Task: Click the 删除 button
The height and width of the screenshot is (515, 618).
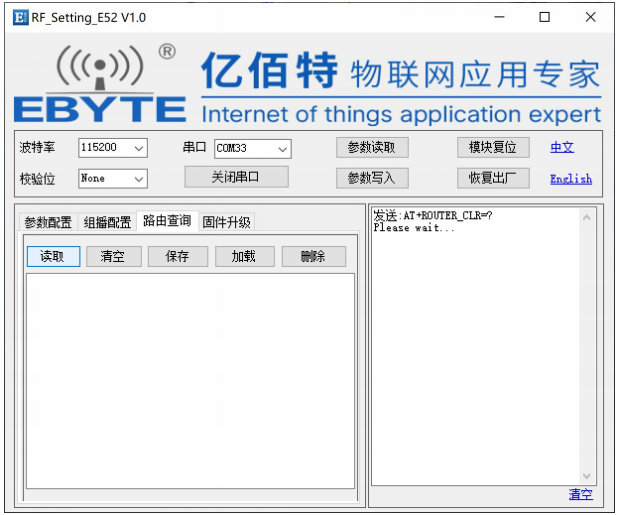Action: (x=313, y=256)
